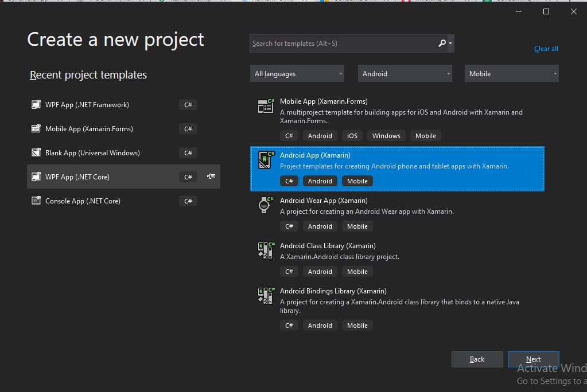Screen dimensions: 587x392
Task: Click Android tag under Android App (Xamarin)
Action: (320, 181)
